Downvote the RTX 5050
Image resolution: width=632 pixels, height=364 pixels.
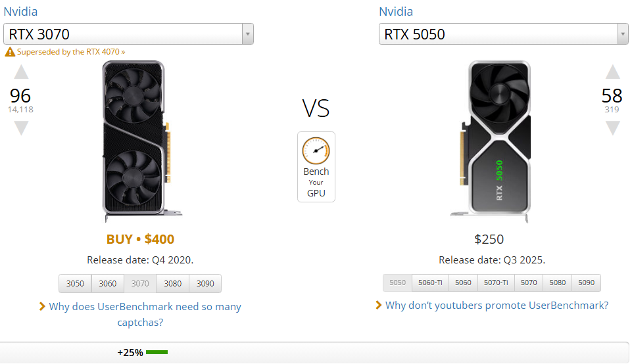pyautogui.click(x=612, y=127)
